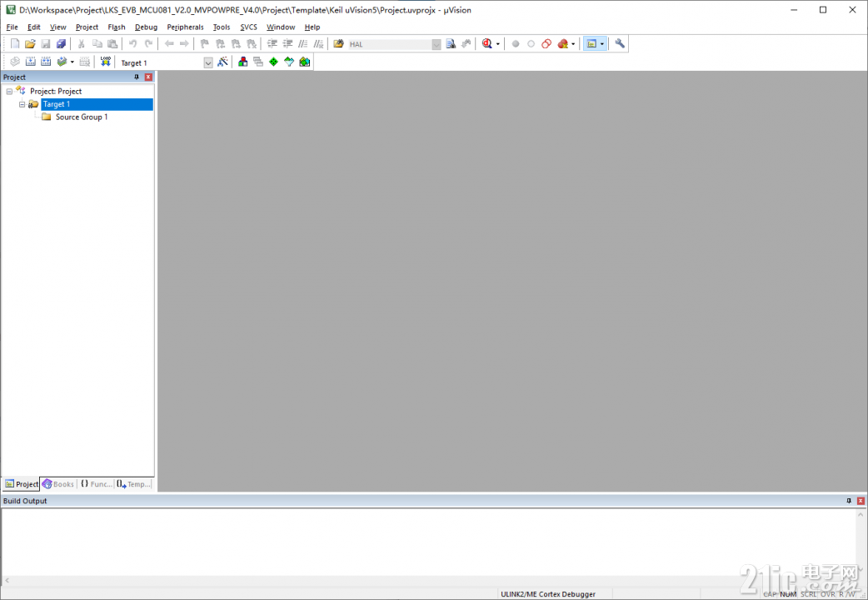Cut selection with the scissors icon
Screen dimensions: 868x600
(x=82, y=44)
